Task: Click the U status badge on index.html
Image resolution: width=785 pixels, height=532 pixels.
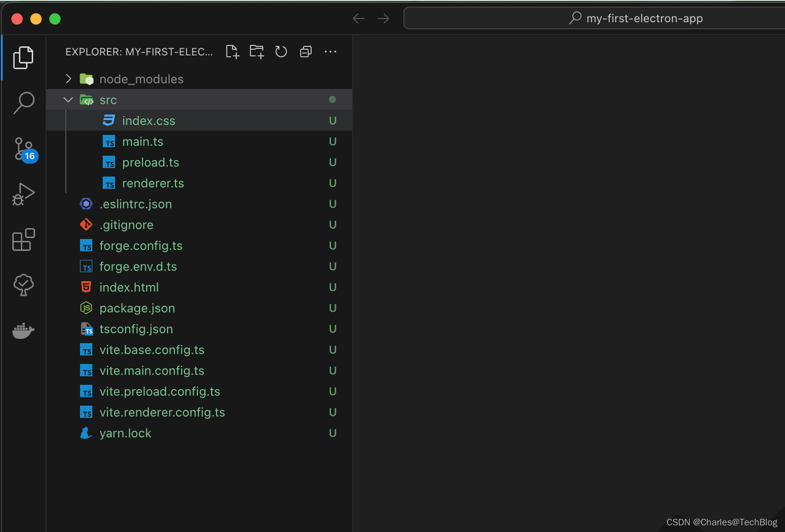Action: [333, 287]
